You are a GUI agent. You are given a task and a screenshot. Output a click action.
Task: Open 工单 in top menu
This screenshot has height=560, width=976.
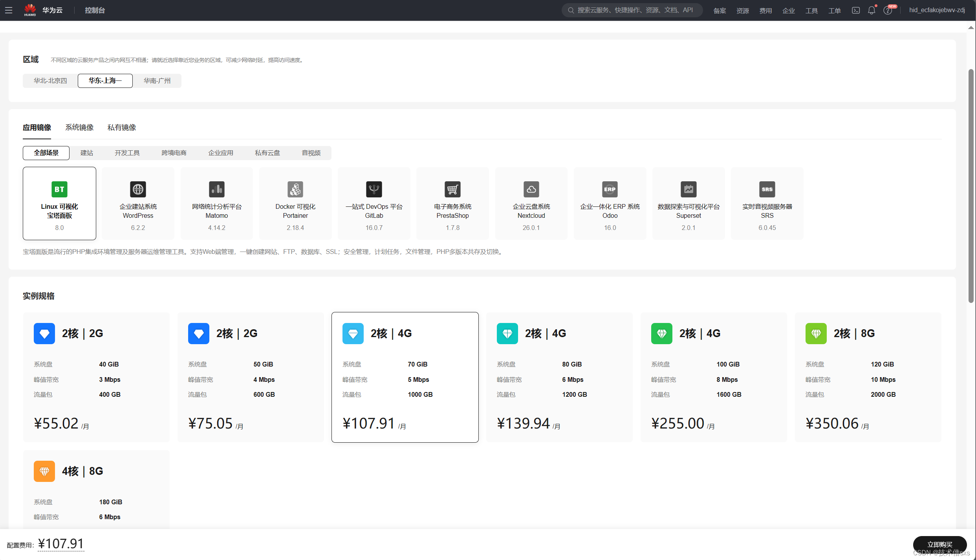(x=835, y=11)
